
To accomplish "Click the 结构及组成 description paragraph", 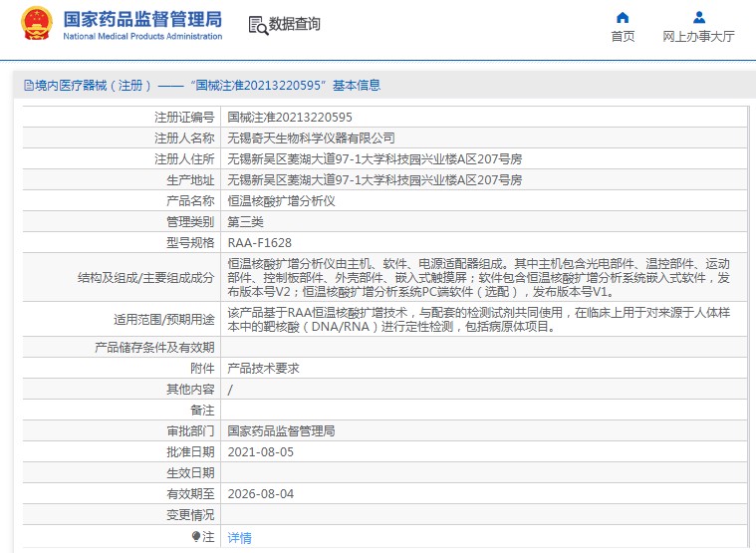I will (x=479, y=278).
